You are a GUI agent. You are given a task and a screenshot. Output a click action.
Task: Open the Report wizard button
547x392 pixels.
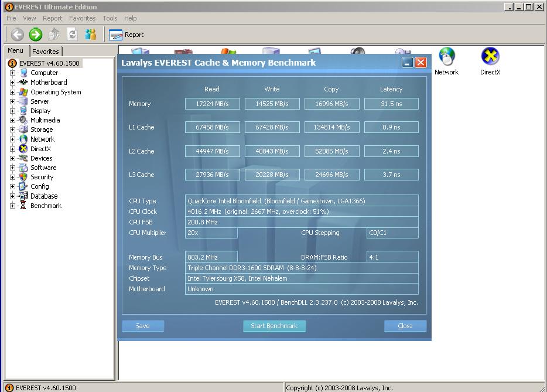pyautogui.click(x=127, y=35)
